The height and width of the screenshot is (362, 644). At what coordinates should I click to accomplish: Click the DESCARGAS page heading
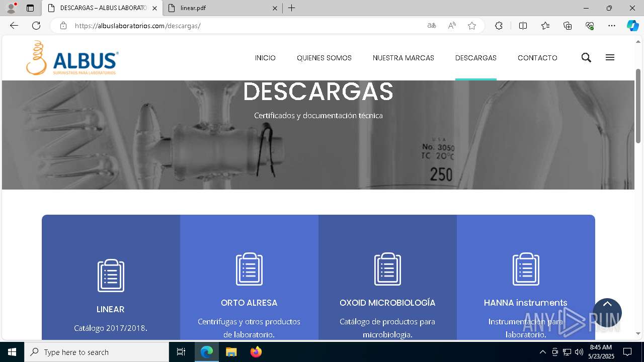tap(318, 92)
